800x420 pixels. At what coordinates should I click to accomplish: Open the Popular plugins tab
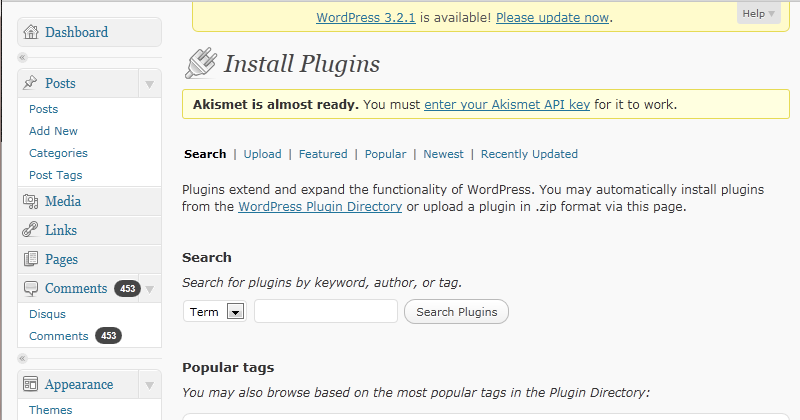[x=385, y=154]
